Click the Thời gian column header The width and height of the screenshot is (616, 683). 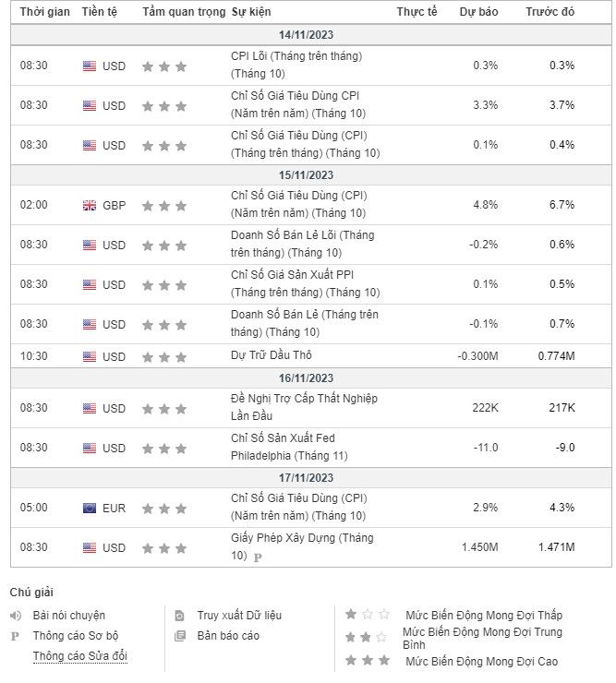click(45, 12)
